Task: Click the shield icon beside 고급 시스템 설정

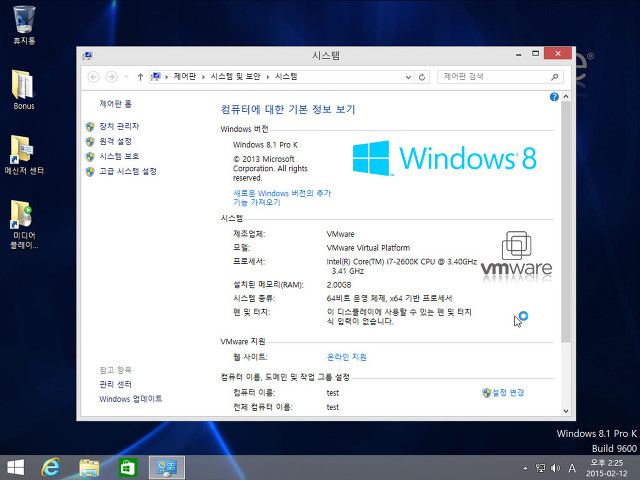Action: pyautogui.click(x=90, y=171)
